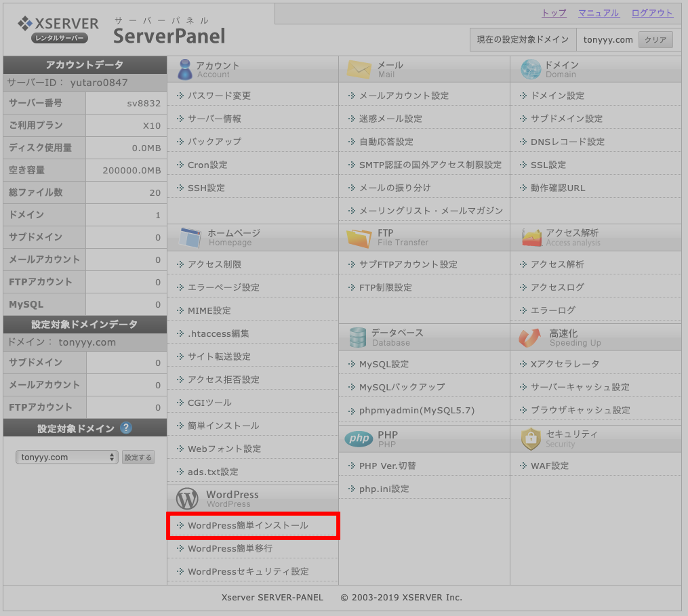Open WordPress簡単移行
Screen dimensions: 688x616
(230, 548)
